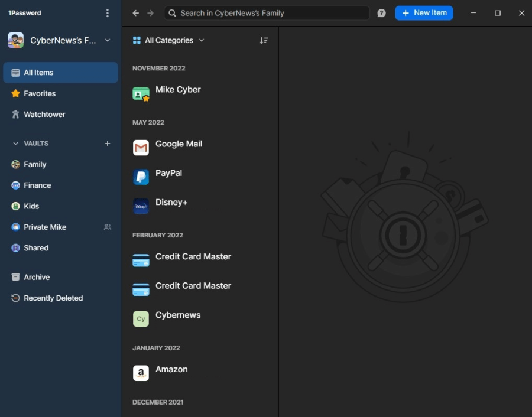Open the Recently Deleted label
Image resolution: width=532 pixels, height=417 pixels.
[x=53, y=298]
